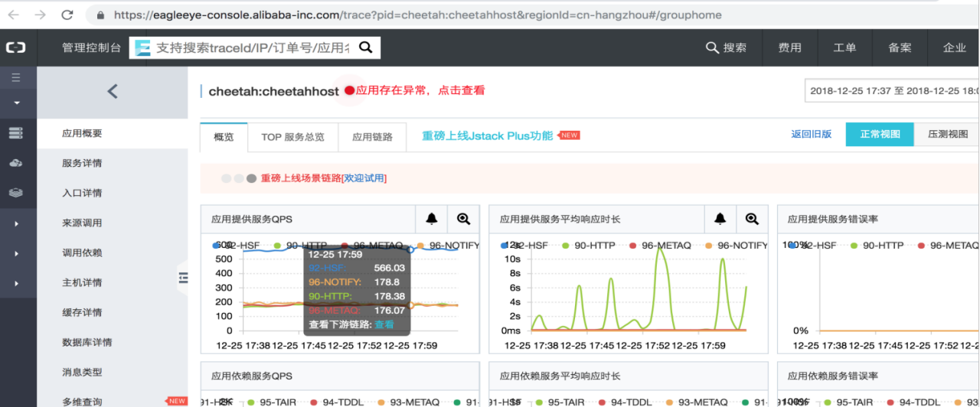
Task: Toggle 94-TDDL series in dependency QPS legend
Action: pyautogui.click(x=337, y=402)
